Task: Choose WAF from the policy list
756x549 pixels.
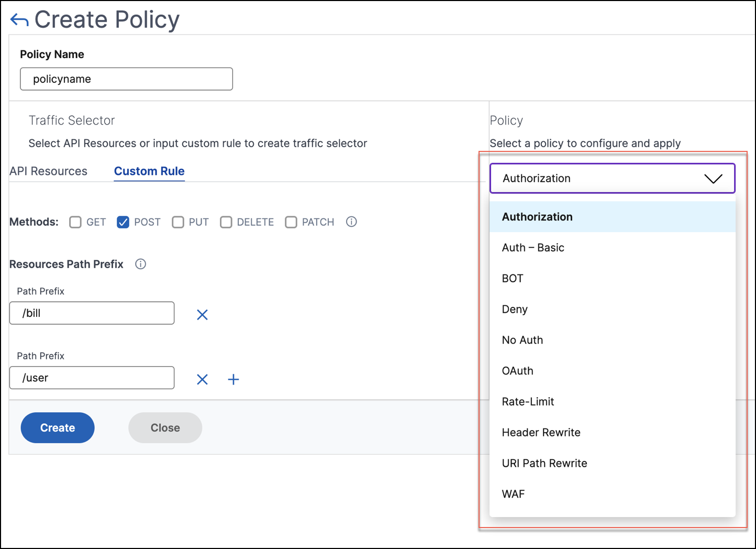Action: pos(613,494)
